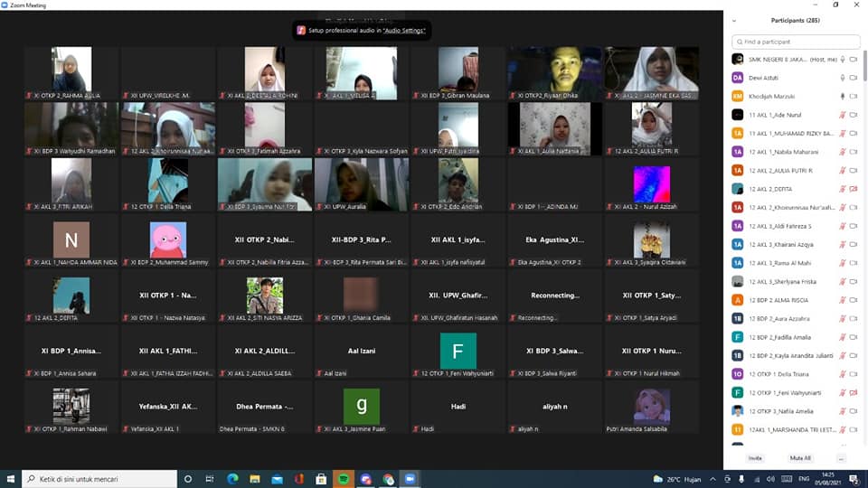Viewport: 868px width, 488px height.
Task: Click muted mic icon for 11 AKL 1_Ade Nurul
Action: [x=843, y=115]
